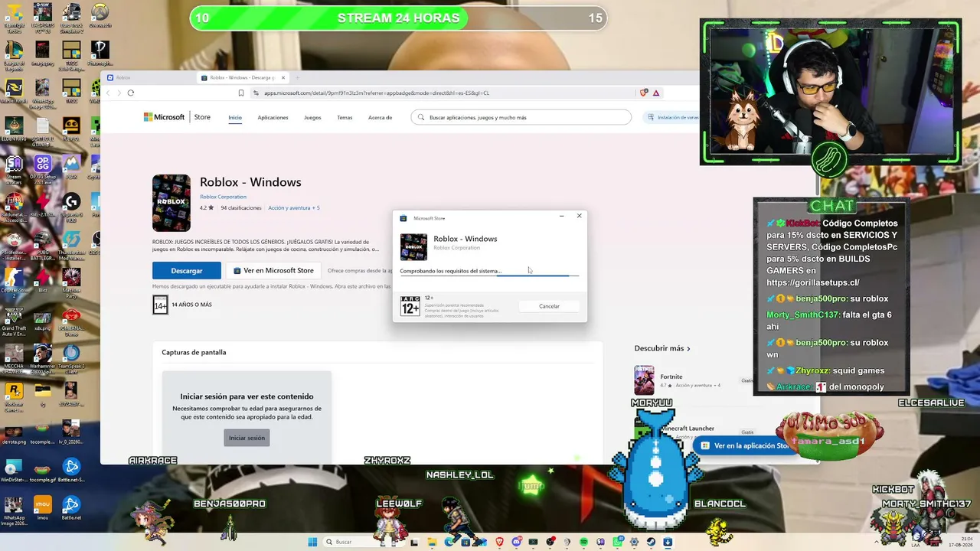The image size is (980, 551).
Task: Open OP.GG Setup desktop icon
Action: 43,168
